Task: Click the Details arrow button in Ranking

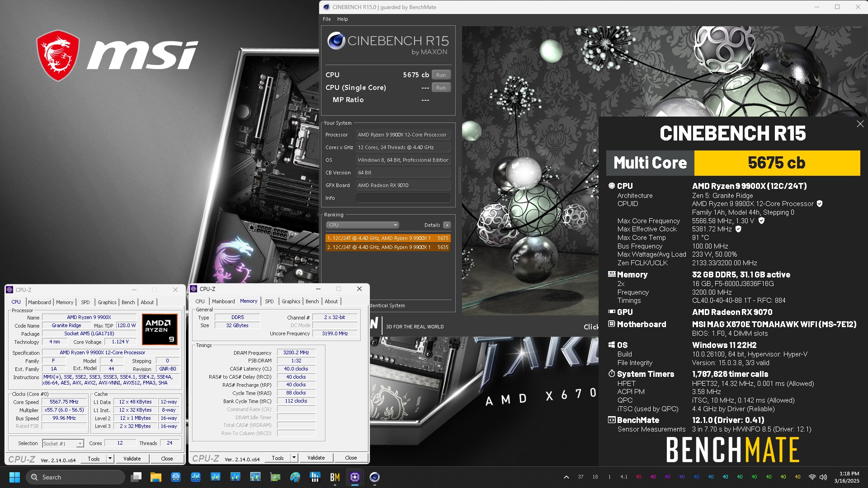Action: tap(447, 225)
